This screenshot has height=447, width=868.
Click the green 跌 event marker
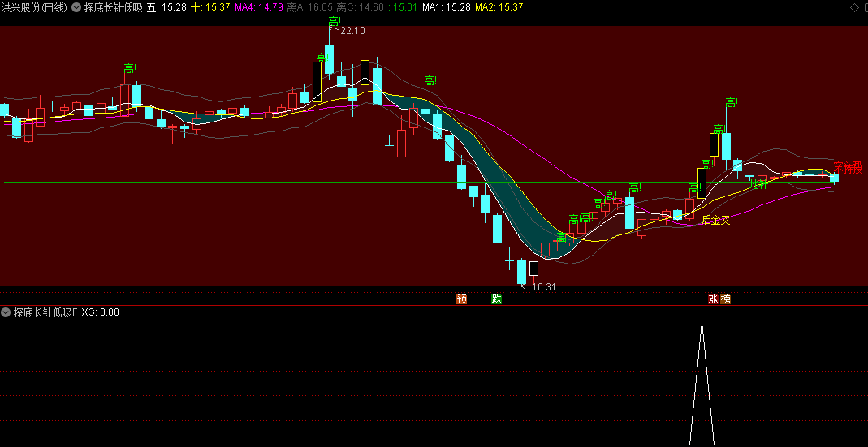[x=497, y=299]
